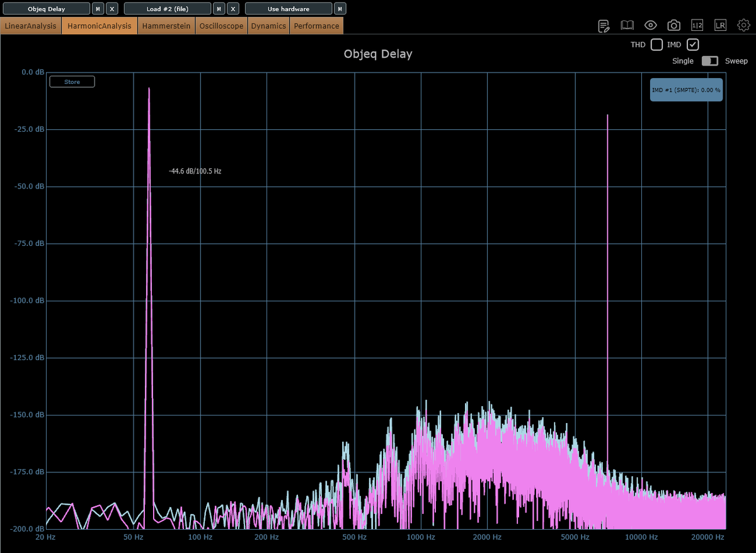The image size is (756, 553).
Task: Click the Single mode label
Action: pyautogui.click(x=683, y=61)
